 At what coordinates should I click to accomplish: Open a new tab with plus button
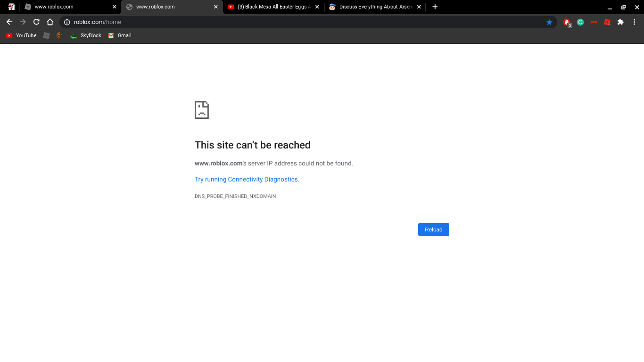[x=435, y=7]
